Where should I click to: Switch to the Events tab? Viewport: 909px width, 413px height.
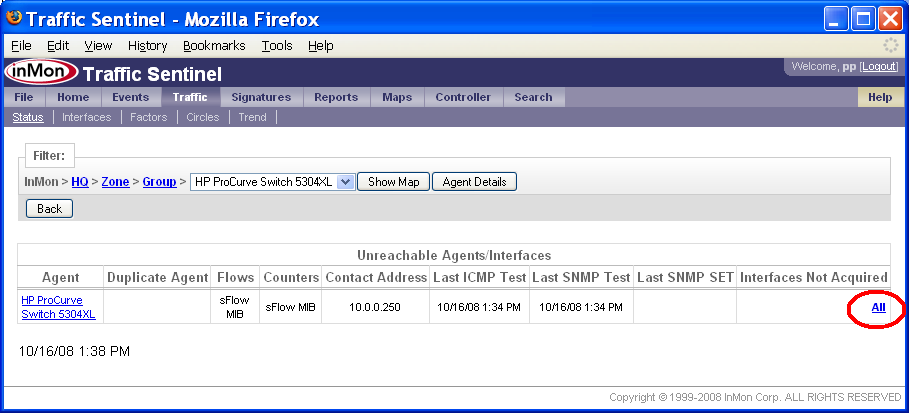[130, 97]
